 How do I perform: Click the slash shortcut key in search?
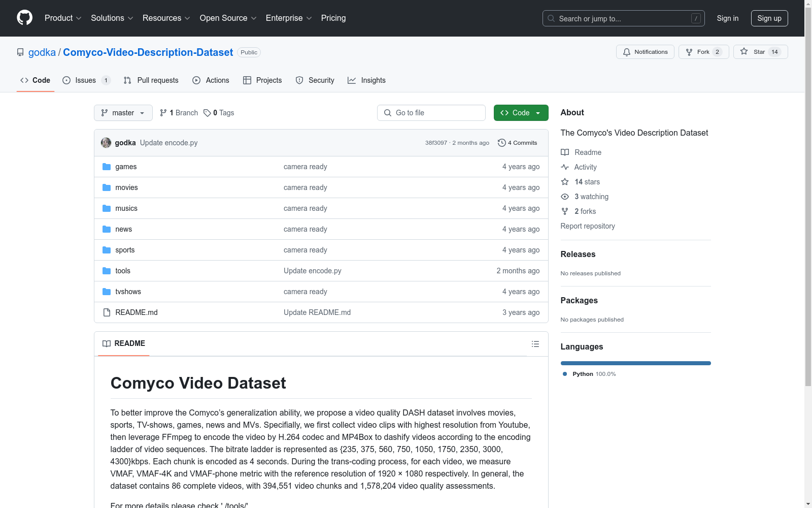coord(696,18)
